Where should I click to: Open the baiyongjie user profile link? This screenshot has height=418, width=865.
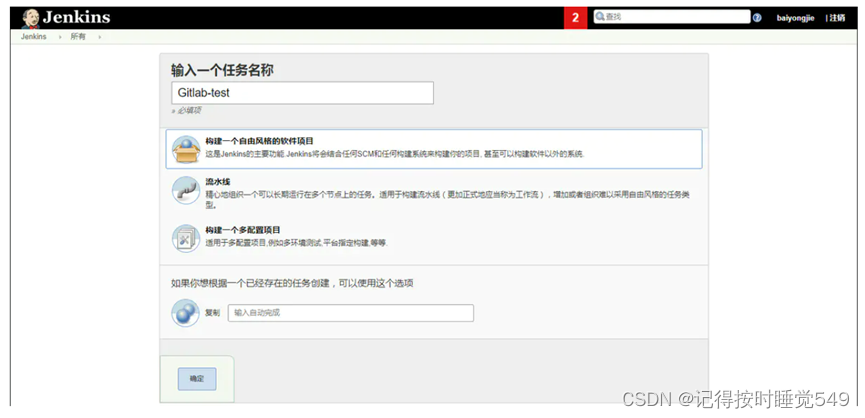795,18
